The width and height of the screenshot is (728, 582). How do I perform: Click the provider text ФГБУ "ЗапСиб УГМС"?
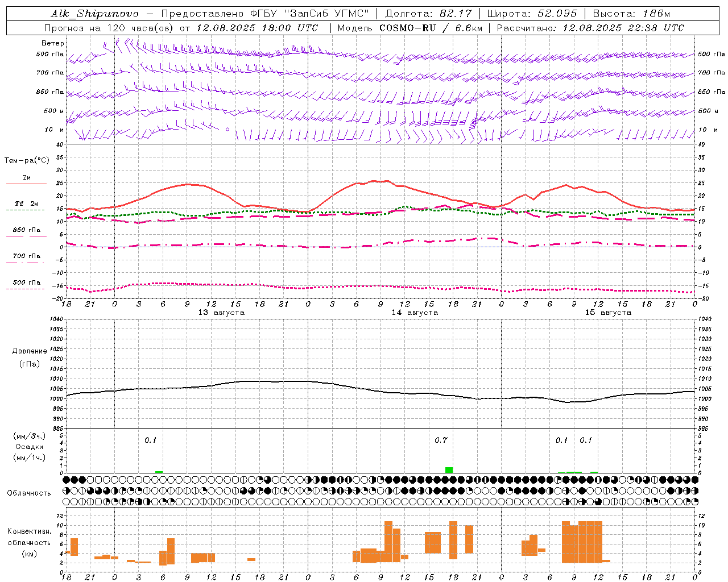[309, 14]
